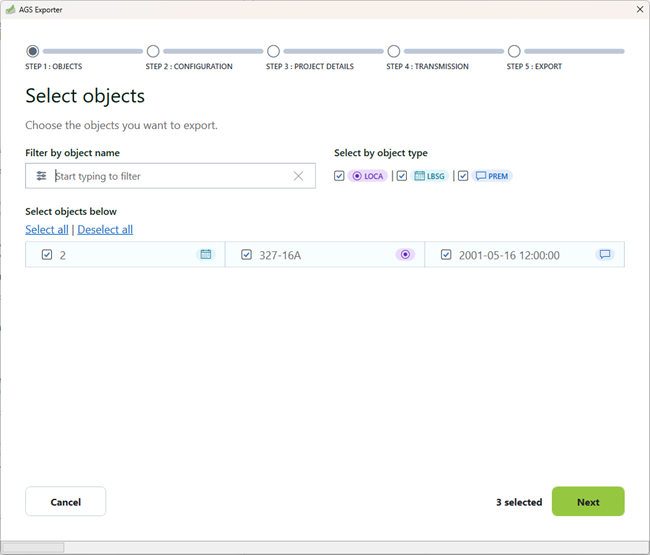The width and height of the screenshot is (650, 555).
Task: Click the location icon beside 327-16A
Action: [x=405, y=255]
